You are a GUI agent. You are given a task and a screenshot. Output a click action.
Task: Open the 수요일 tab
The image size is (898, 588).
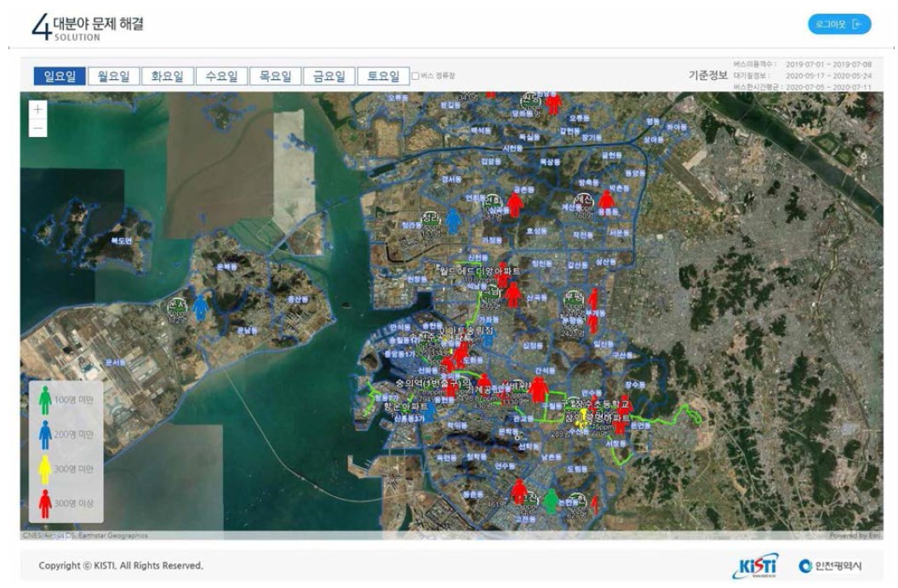pos(220,77)
